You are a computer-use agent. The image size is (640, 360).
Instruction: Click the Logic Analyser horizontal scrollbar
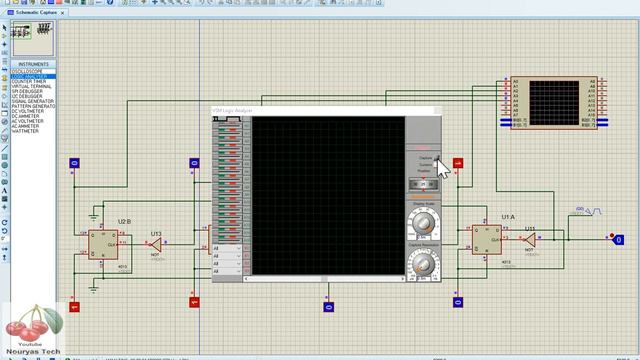click(324, 279)
